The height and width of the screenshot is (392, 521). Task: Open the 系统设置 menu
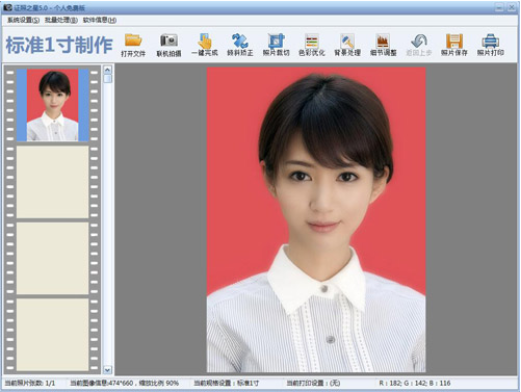coord(23,20)
